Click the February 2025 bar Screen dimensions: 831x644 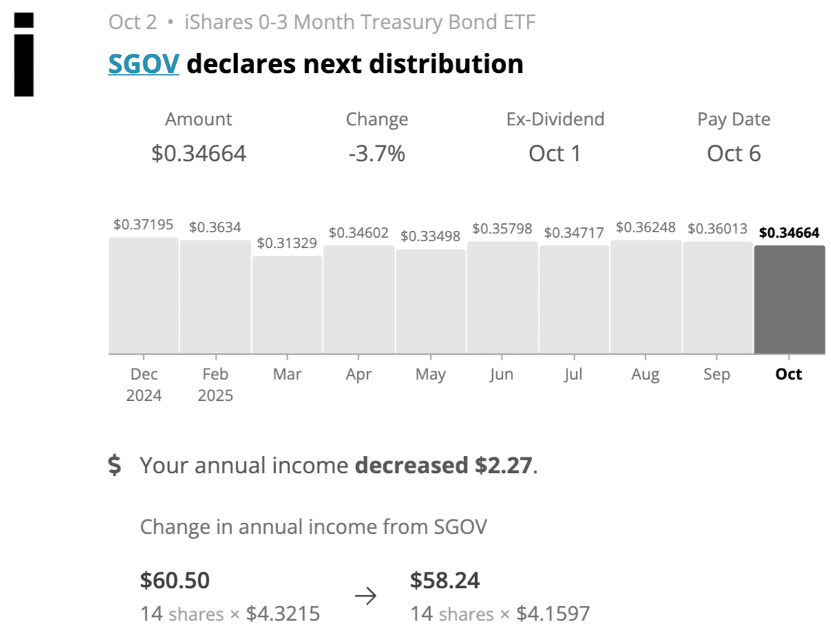215,298
